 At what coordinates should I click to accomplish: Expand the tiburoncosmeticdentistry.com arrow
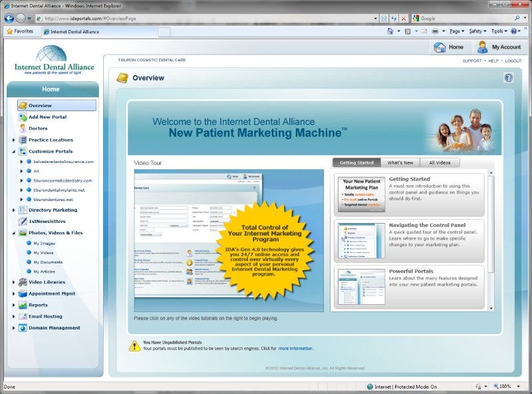[21, 181]
